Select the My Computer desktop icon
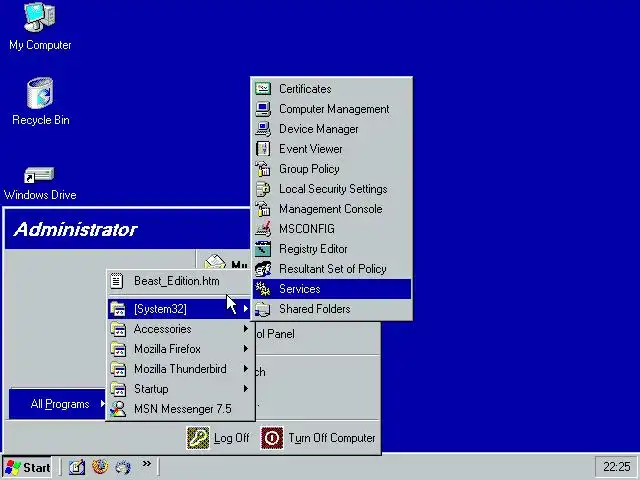Viewport: 640px width, 480px height. pos(40,17)
